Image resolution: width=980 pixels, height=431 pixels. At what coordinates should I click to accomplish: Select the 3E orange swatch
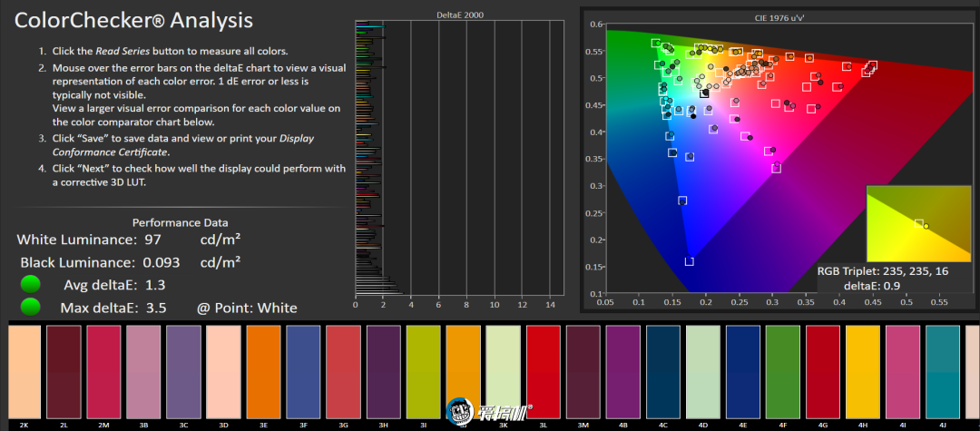[264, 372]
